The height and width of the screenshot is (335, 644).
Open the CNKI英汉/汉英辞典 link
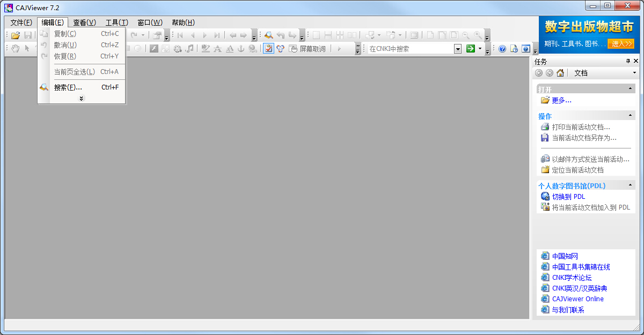tap(580, 288)
